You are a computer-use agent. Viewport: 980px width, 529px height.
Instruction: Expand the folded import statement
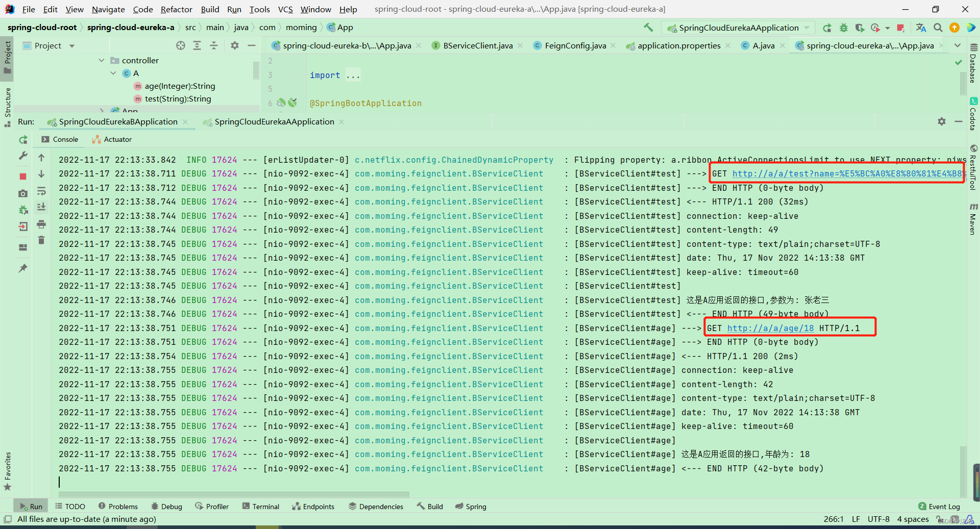tap(353, 75)
